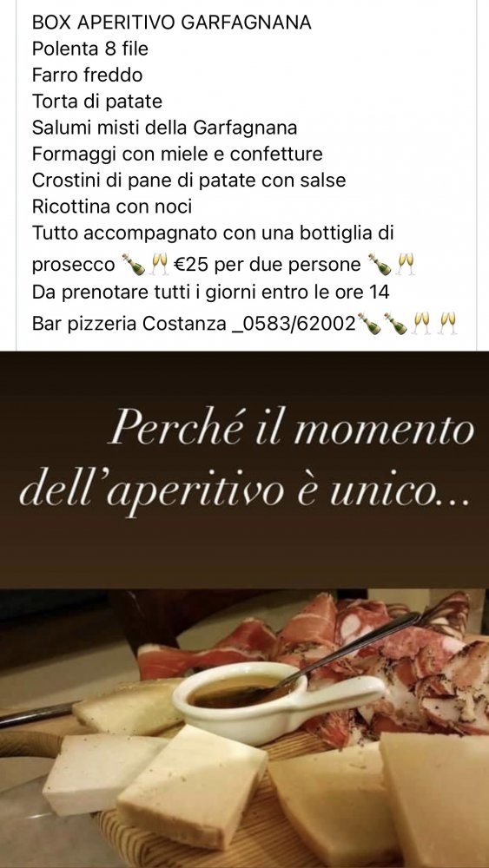Click the "Perché il momento" caption text
This screenshot has height=868, width=489.
[291, 429]
